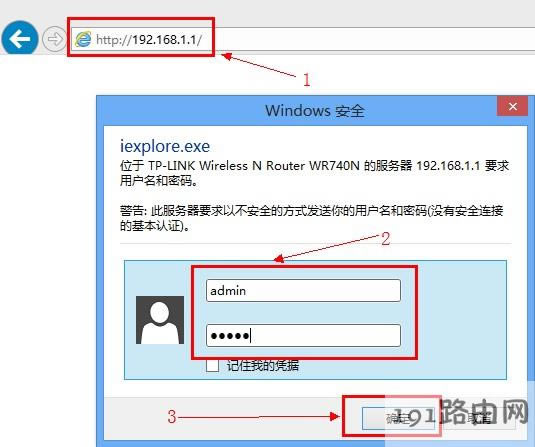535x447 pixels.
Task: Click the iexplore.exe heading text
Action: pos(165,146)
